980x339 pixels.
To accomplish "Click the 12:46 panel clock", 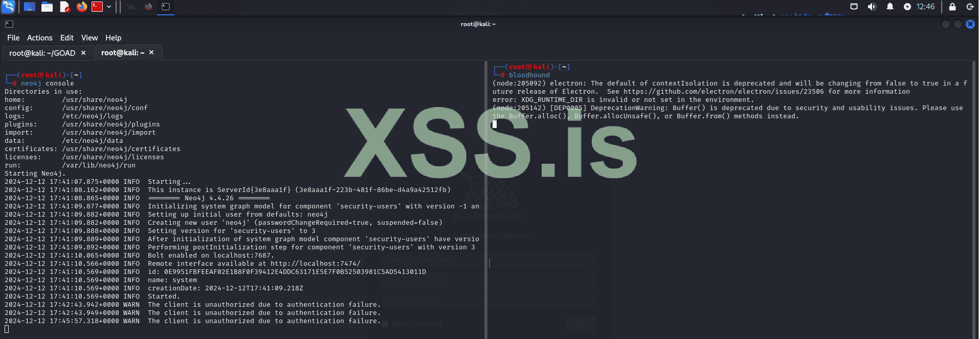I will pos(926,7).
